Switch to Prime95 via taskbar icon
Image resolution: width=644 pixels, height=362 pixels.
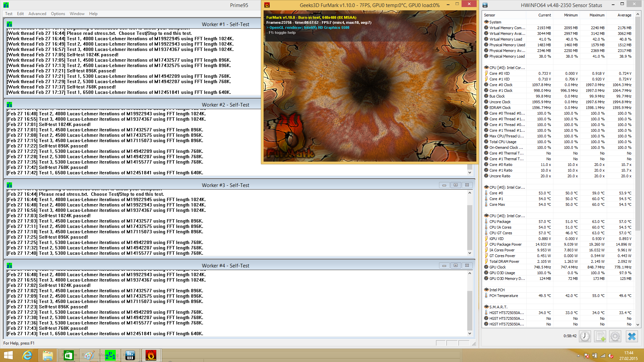coord(110,355)
